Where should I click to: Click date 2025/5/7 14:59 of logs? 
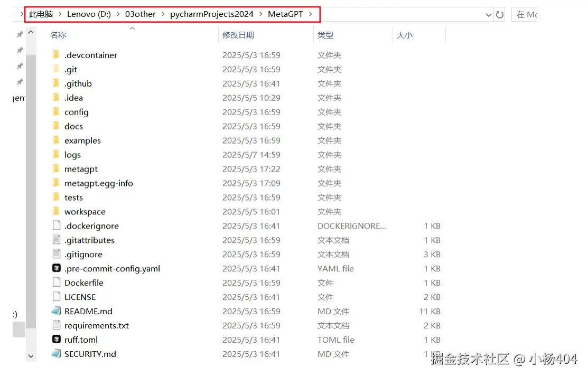[251, 155]
